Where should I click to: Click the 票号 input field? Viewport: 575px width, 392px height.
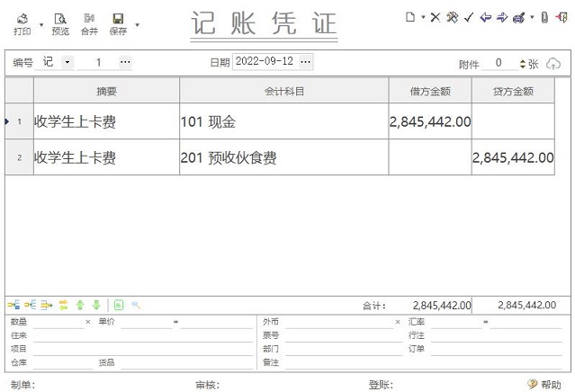point(344,336)
